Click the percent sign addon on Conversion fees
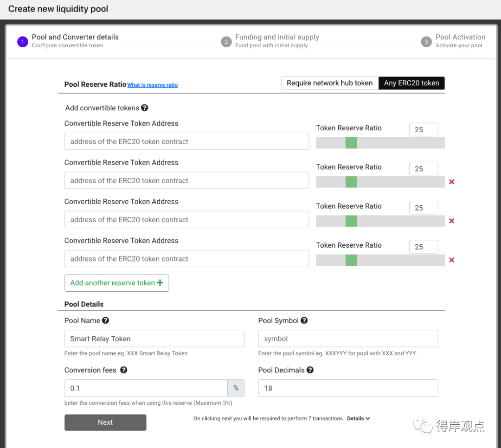501x448 pixels. [236, 388]
